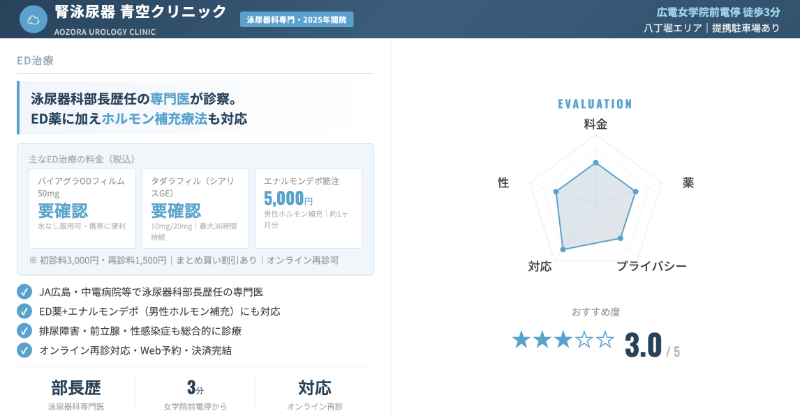Click the checkmark beside オンライン再診対応 line
The height and width of the screenshot is (418, 800).
24,350
